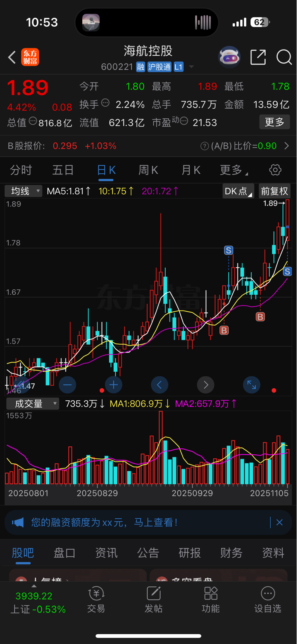
Task: Tap the 更多 quote details button
Action: click(275, 122)
